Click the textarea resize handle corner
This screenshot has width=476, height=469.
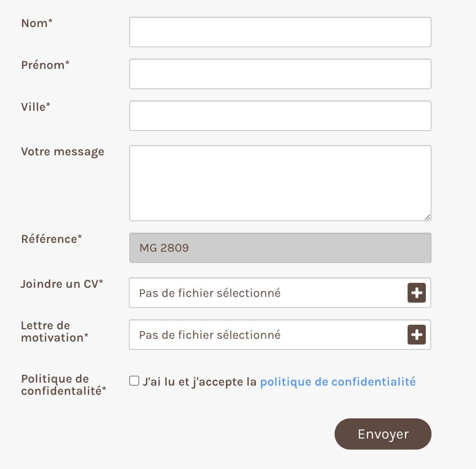428,217
